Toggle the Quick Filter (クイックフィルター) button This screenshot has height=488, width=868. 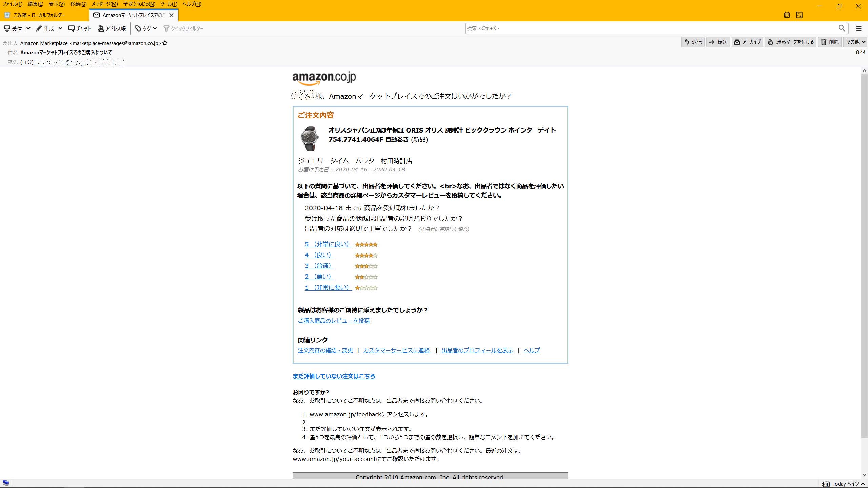[183, 28]
